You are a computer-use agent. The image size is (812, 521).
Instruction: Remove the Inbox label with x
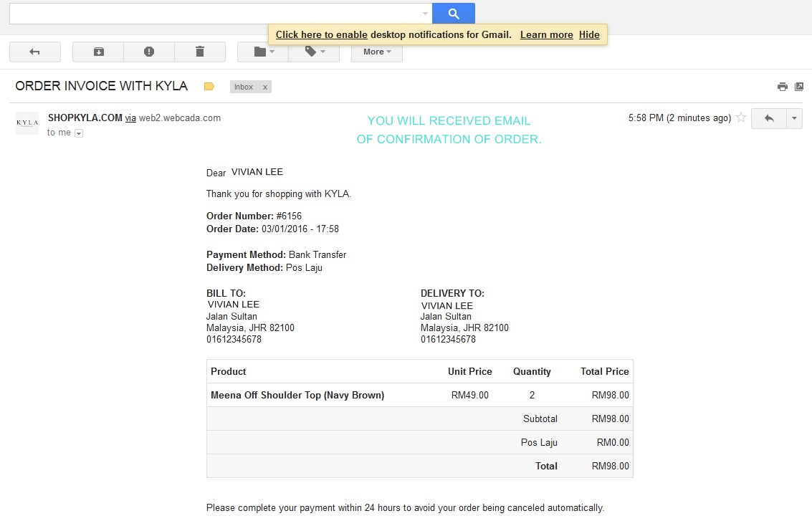tap(265, 87)
